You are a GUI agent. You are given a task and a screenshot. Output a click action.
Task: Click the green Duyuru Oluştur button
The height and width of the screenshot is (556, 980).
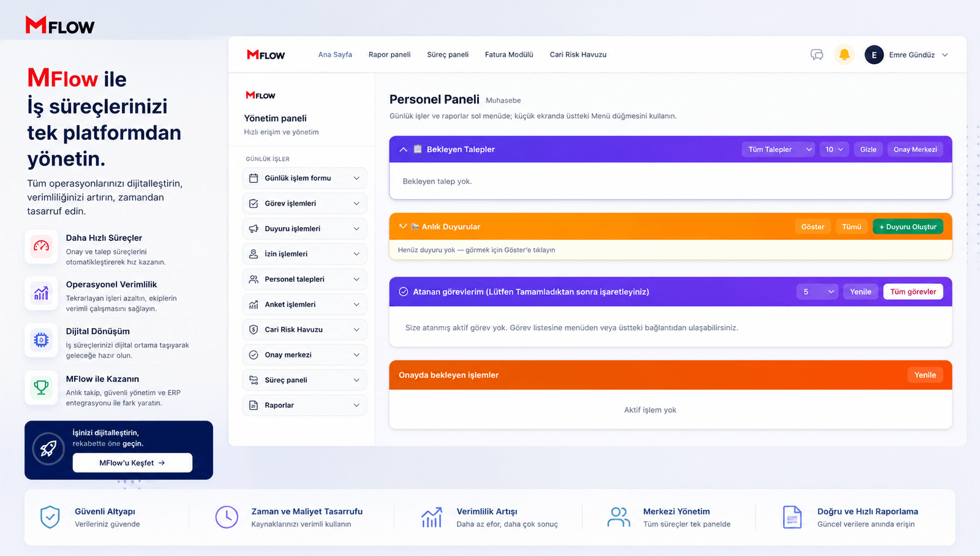[908, 227]
